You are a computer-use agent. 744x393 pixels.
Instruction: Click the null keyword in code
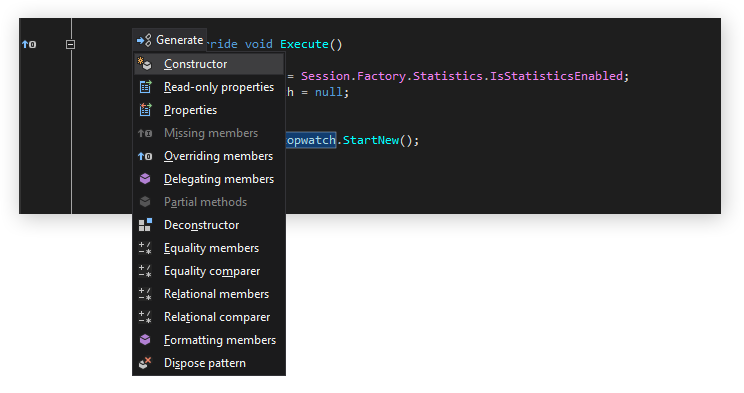tap(329, 92)
